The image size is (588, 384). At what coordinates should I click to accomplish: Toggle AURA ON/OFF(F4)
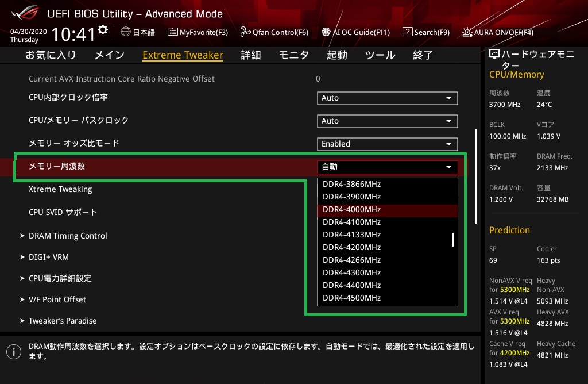498,32
